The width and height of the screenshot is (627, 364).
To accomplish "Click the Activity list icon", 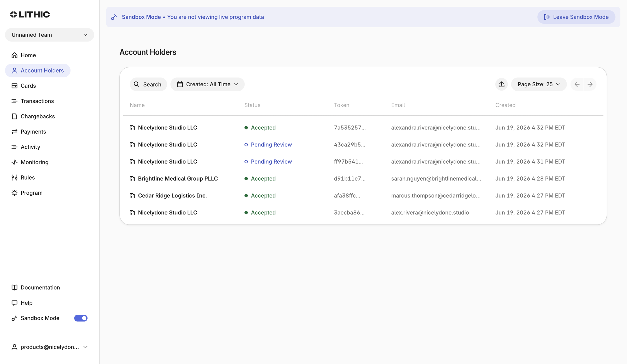I will pyautogui.click(x=14, y=147).
